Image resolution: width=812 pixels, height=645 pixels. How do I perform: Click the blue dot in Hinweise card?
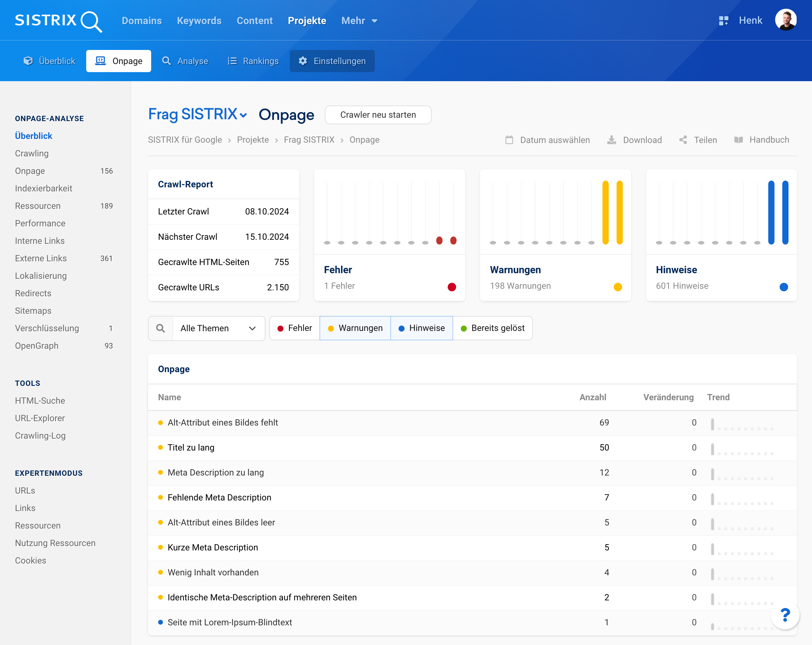(x=784, y=287)
